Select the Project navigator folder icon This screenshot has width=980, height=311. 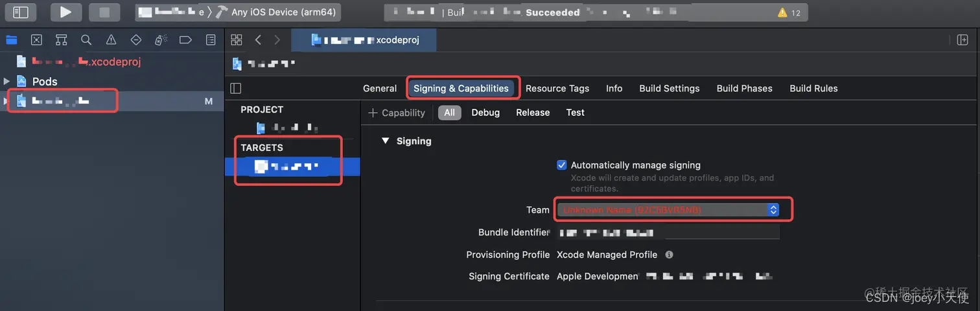click(12, 40)
